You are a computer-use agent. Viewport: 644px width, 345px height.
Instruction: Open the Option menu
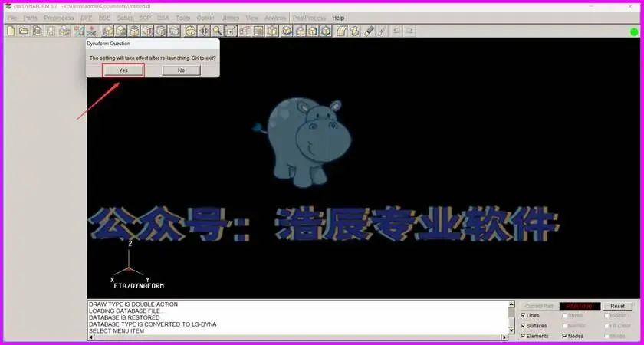205,18
